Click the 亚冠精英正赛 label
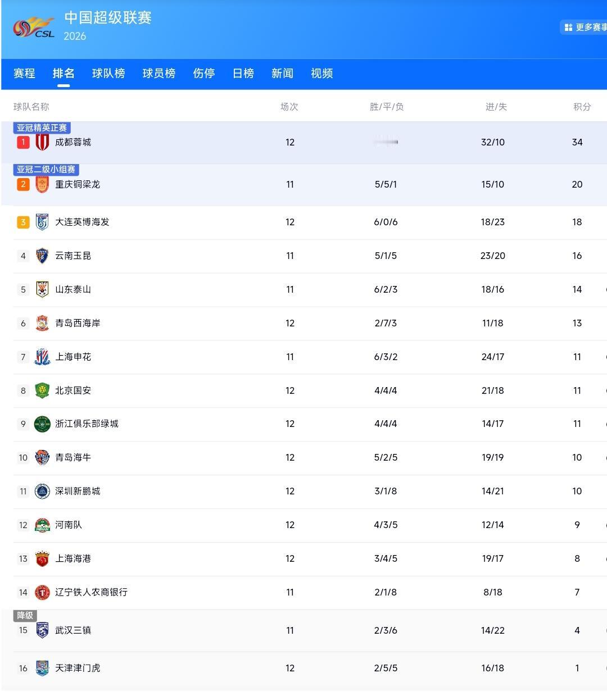This screenshot has width=607, height=700. point(42,128)
